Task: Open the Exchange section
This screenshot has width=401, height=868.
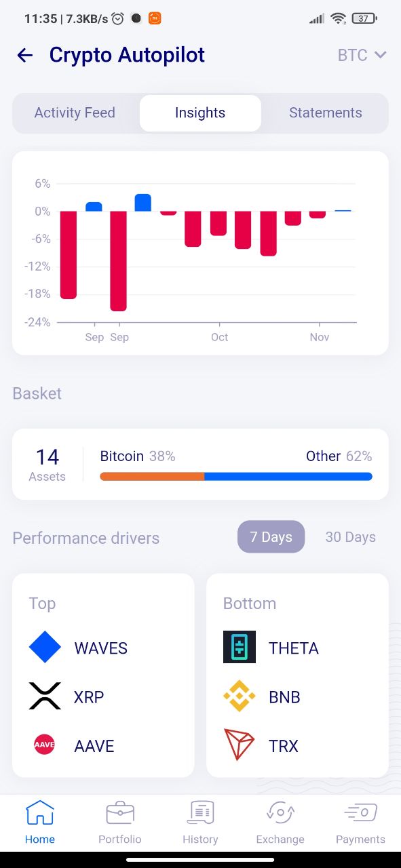Action: (x=280, y=823)
